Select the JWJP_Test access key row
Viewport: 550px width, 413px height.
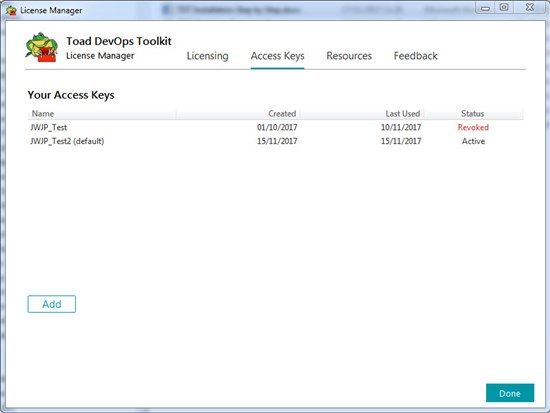275,127
